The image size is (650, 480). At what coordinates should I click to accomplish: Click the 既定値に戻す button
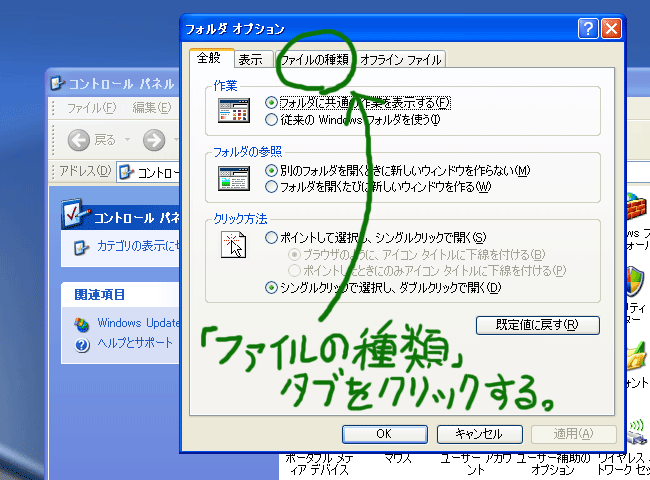537,324
